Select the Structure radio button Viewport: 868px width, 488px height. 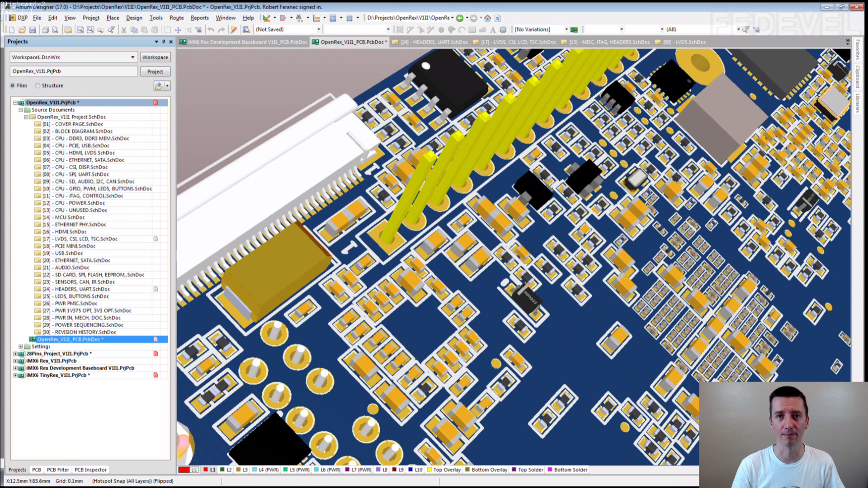tap(38, 85)
